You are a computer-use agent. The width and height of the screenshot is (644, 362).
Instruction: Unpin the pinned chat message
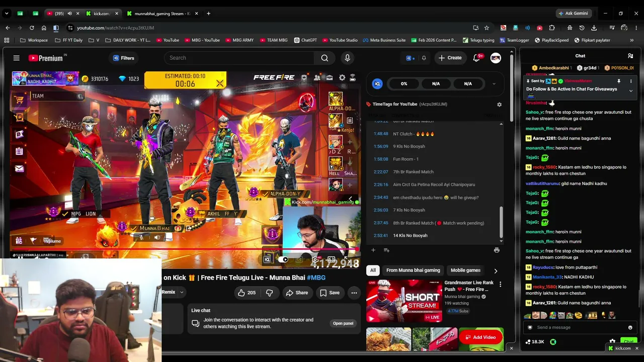[619, 81]
